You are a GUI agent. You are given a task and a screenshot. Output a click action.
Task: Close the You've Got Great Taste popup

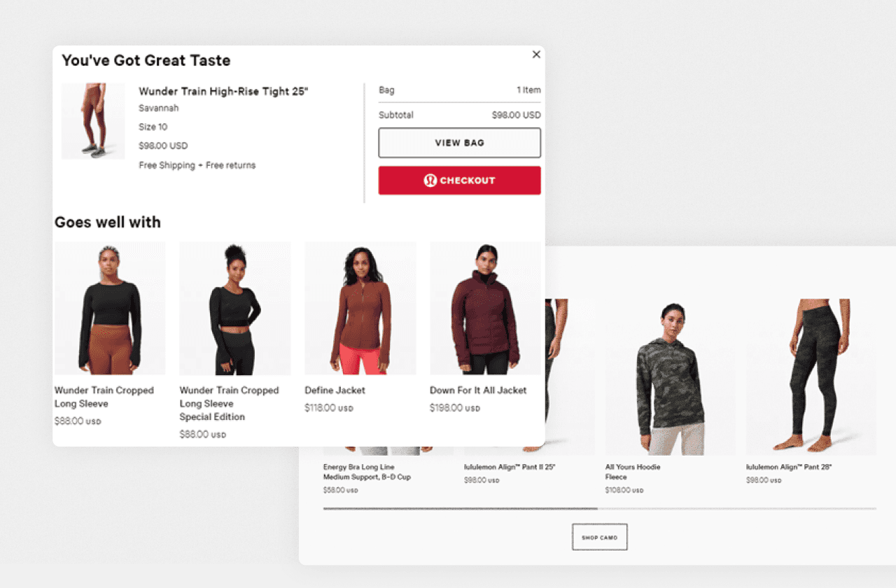coord(536,55)
